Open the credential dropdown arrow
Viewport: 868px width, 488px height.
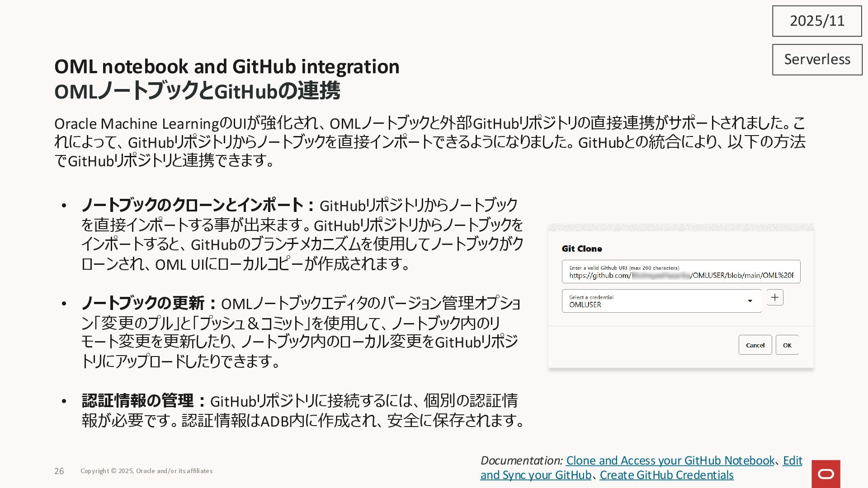click(x=750, y=301)
